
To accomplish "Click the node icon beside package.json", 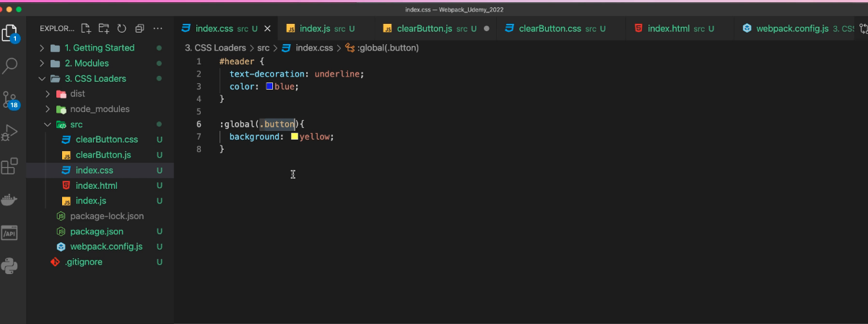I will tap(61, 231).
